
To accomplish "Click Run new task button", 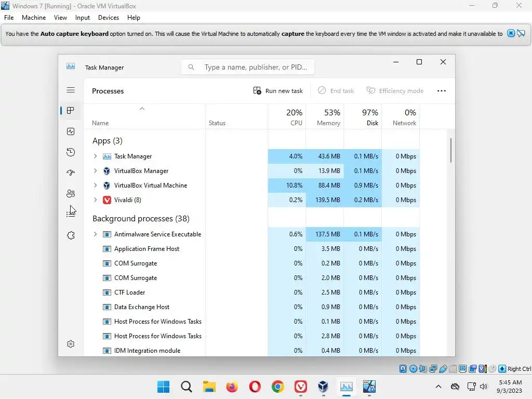I will [278, 90].
